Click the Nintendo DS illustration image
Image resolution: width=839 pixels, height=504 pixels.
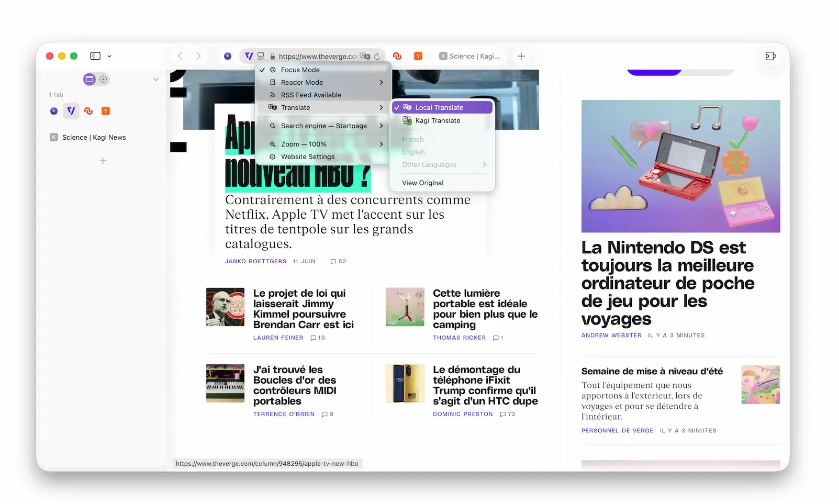680,166
